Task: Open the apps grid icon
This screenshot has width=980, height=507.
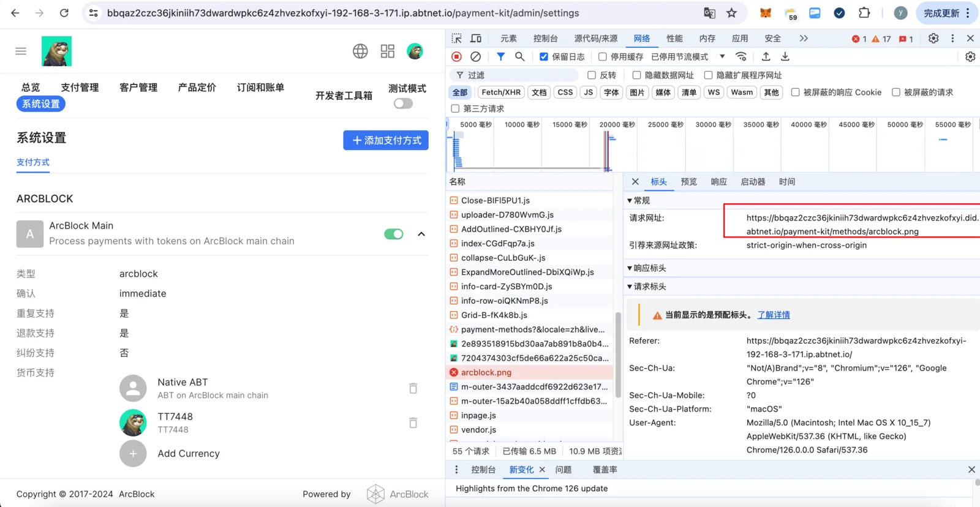Action: pyautogui.click(x=388, y=51)
